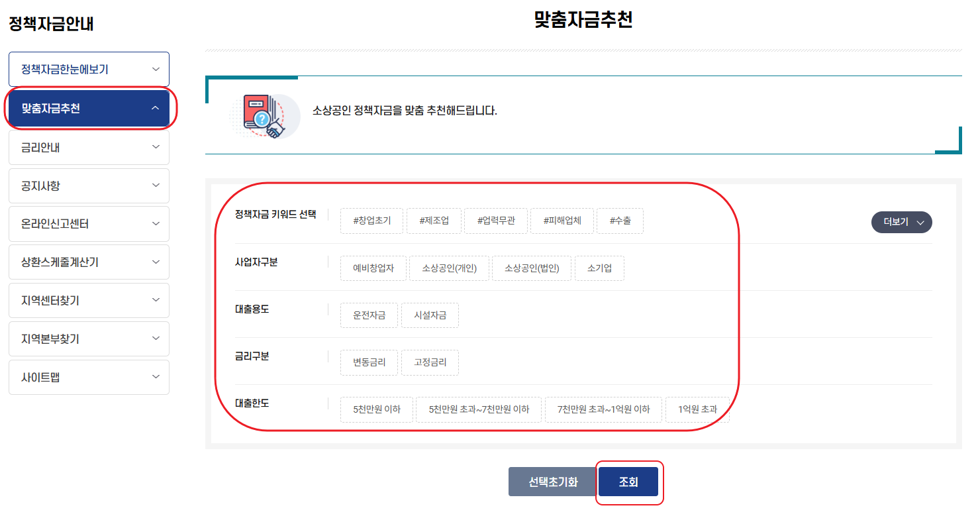The width and height of the screenshot is (980, 524).
Task: Click the 맞춤자금추천 page title
Action: click(x=583, y=20)
